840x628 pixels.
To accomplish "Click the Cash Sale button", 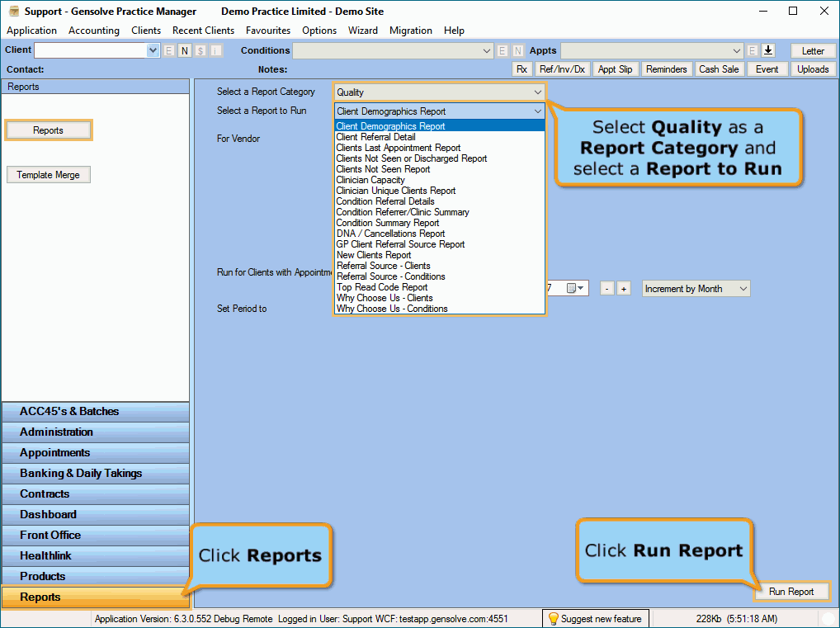I will point(719,69).
